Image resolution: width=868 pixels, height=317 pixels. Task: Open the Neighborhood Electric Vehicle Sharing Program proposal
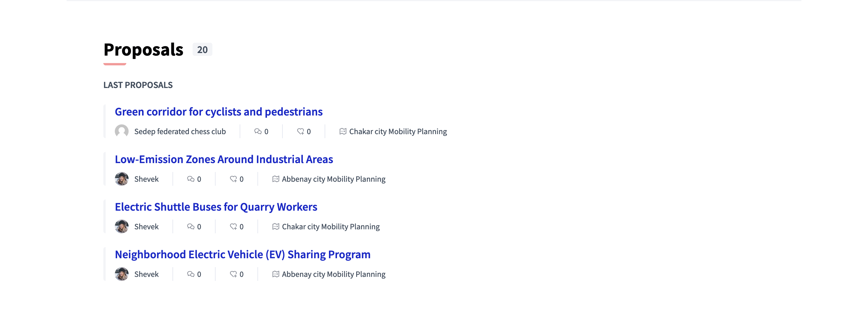(243, 255)
